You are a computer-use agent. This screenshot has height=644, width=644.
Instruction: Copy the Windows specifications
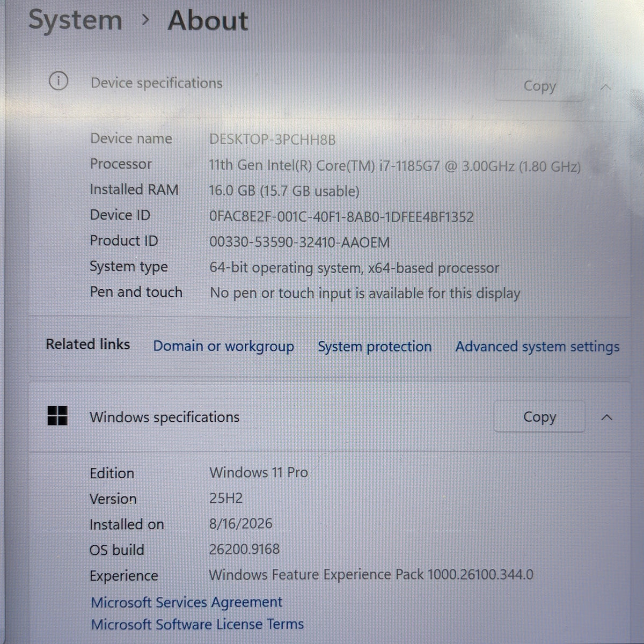click(539, 417)
